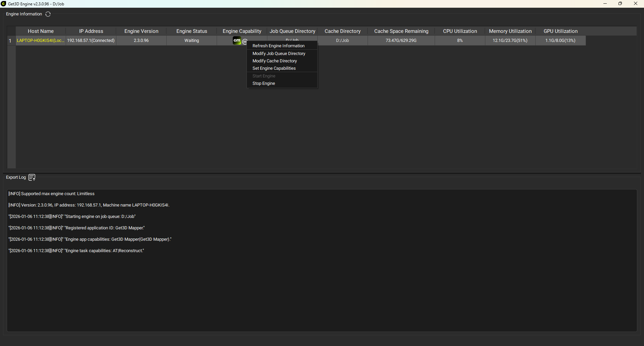
Task: Select Modify Job Queue Directory menu entry
Action: coord(279,54)
